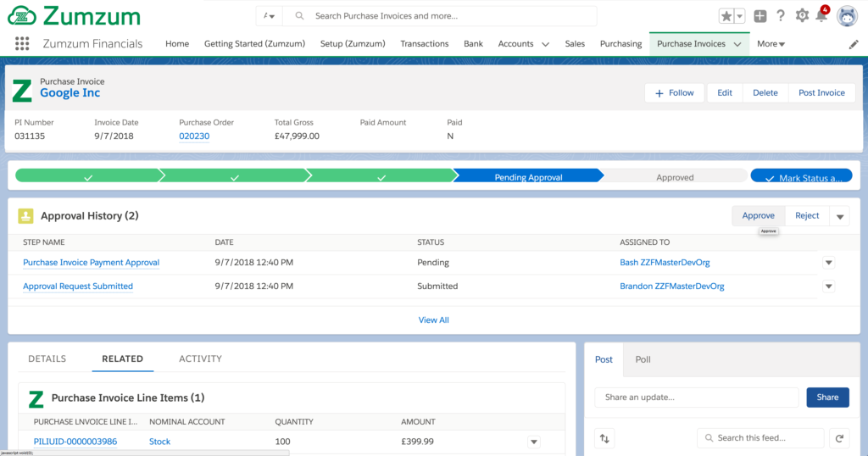
Task: Select the first completed path stage
Action: click(x=88, y=176)
